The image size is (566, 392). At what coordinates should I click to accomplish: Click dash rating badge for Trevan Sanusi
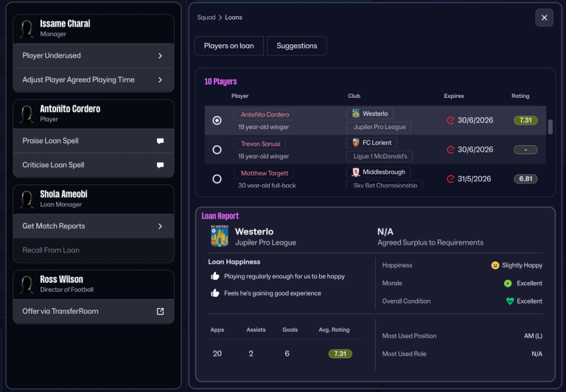point(525,150)
